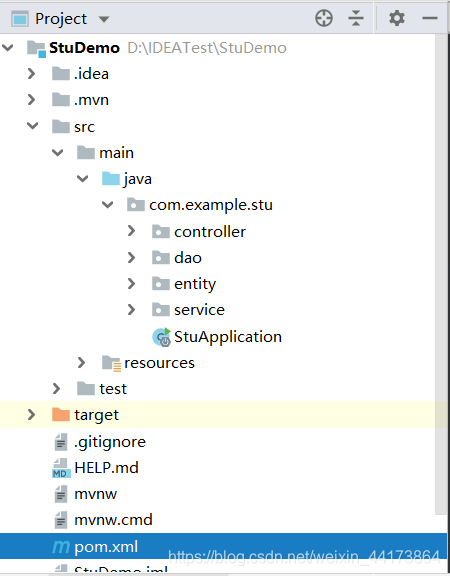The height and width of the screenshot is (576, 450).
Task: Click the orange target folder icon
Action: pyautogui.click(x=61, y=414)
